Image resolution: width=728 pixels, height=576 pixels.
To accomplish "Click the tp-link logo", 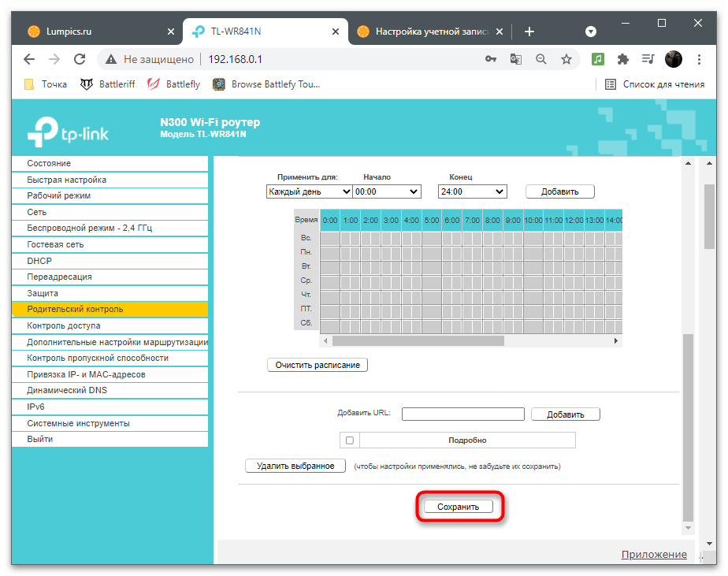I will 68,132.
